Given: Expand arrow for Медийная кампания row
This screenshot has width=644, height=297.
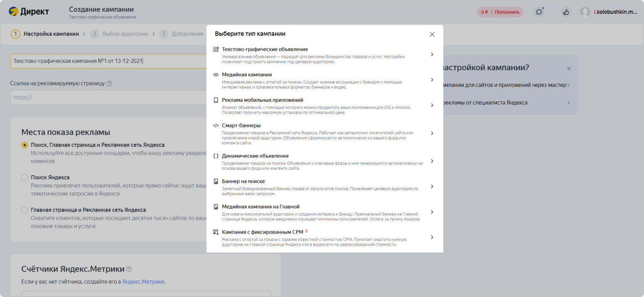Looking at the screenshot, I should coord(432,80).
